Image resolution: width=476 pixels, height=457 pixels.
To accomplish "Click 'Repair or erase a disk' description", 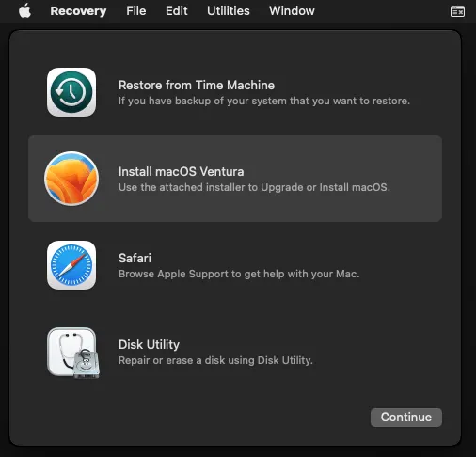I will [215, 360].
